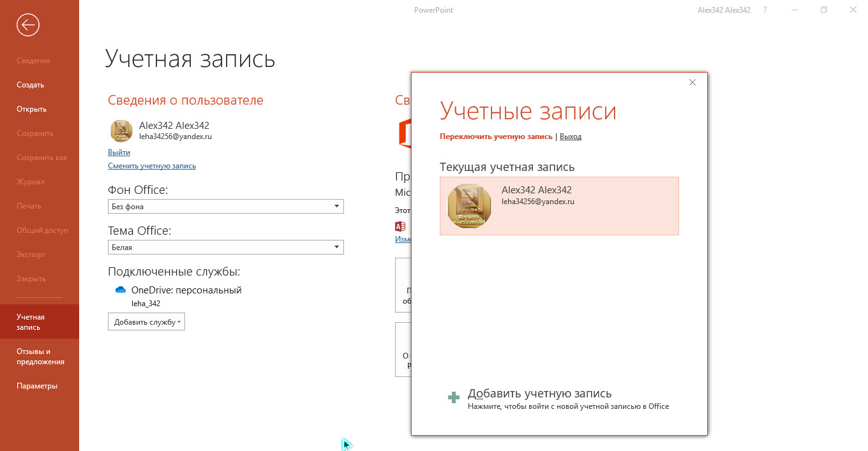Open Отзывы и предложения section
This screenshot has width=868, height=451.
pyautogui.click(x=40, y=357)
